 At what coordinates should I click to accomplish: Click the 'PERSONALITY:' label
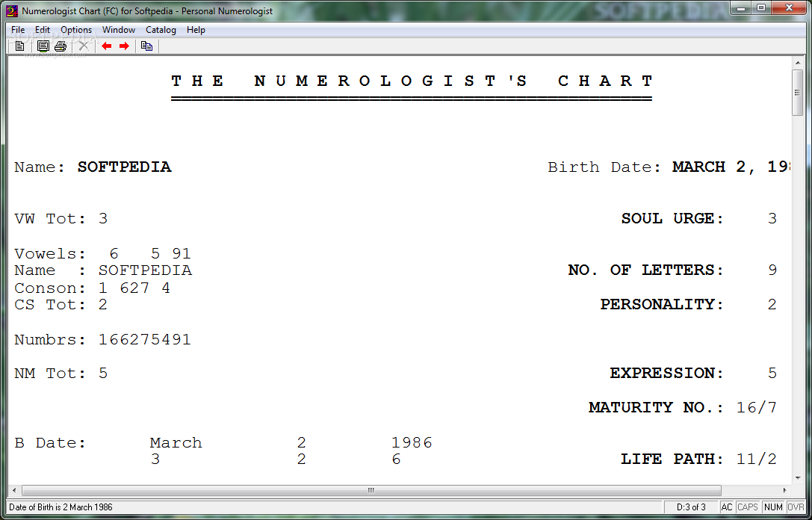point(662,305)
